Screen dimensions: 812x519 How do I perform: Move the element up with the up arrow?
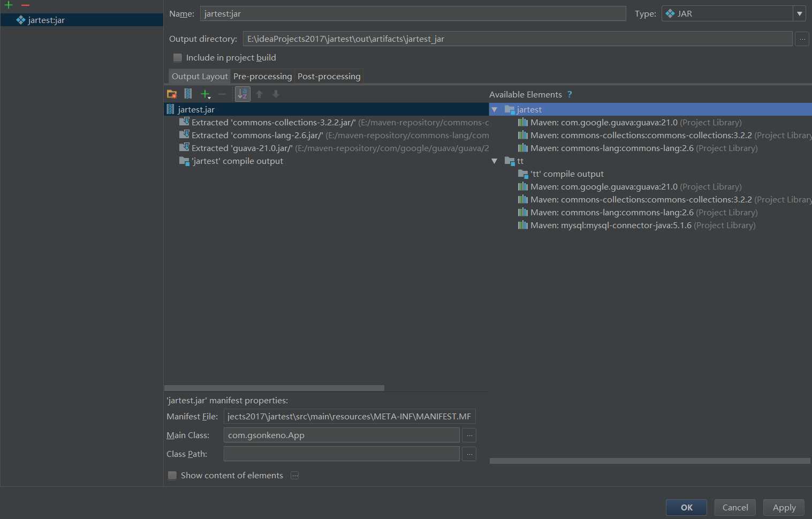point(259,94)
